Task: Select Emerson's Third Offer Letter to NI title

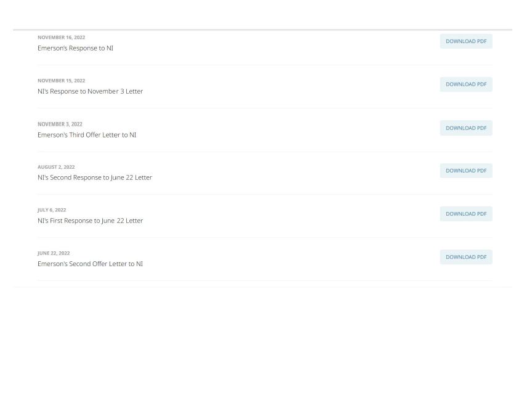Action: pos(87,135)
